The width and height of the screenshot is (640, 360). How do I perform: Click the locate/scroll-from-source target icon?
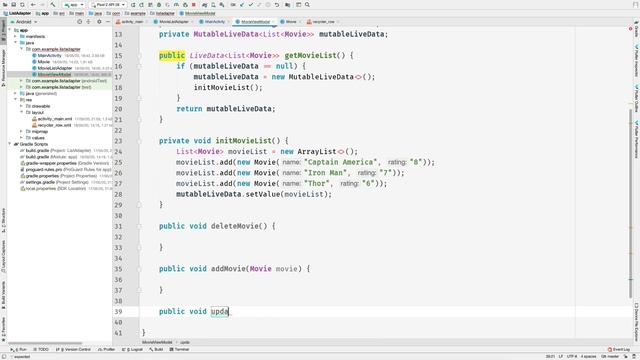click(x=80, y=22)
